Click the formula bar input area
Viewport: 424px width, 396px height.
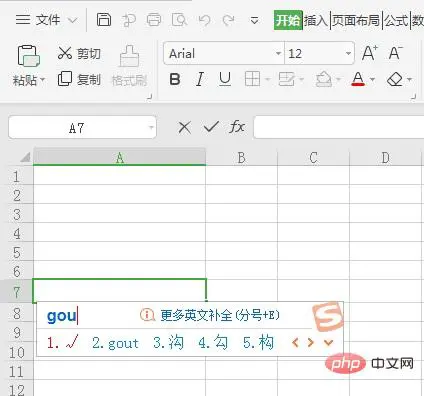point(339,127)
